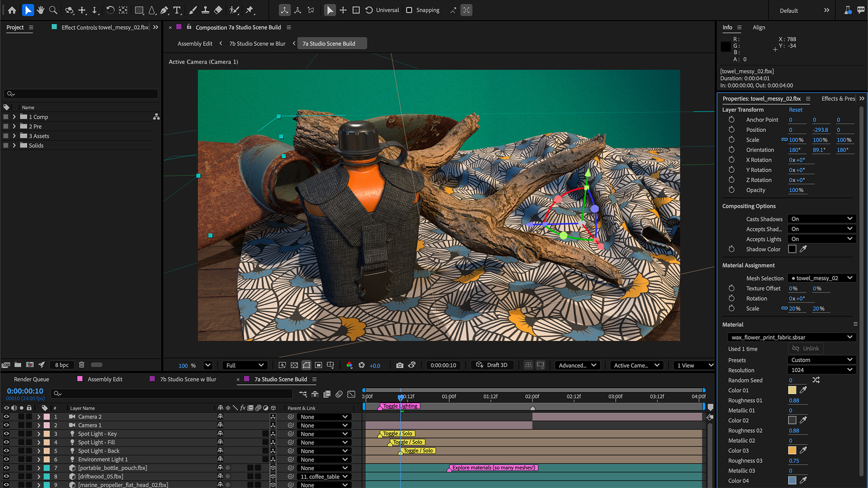Screen dimensions: 868x488
Task: Enable Snapping in the toolbar
Action: click(x=409, y=10)
